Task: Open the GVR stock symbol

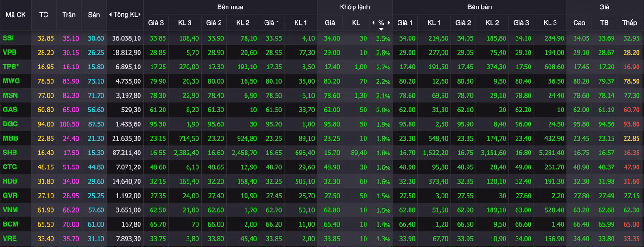Action: click(10, 196)
